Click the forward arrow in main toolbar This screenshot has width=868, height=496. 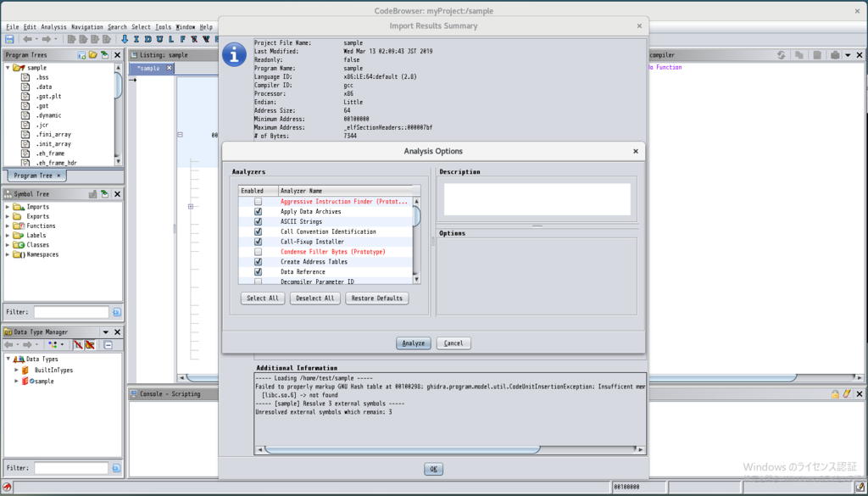pyautogui.click(x=47, y=39)
